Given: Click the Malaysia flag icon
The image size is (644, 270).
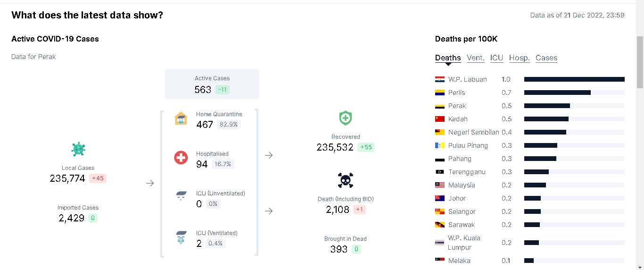Looking at the screenshot, I should coord(440,185).
